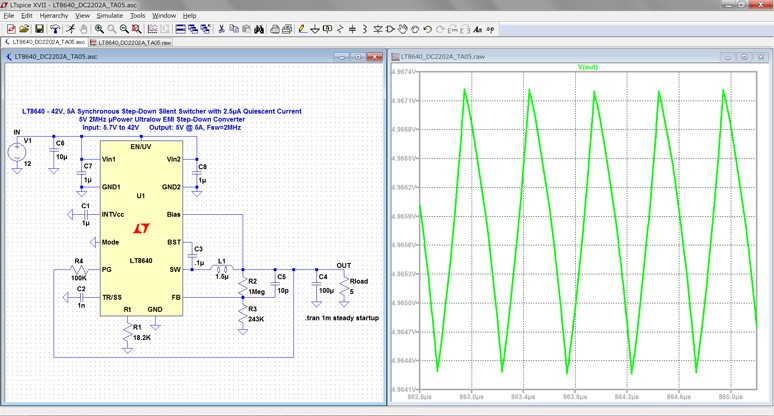Click the Save icon in toolbar
Screen dimensions: 774x416
(x=39, y=29)
